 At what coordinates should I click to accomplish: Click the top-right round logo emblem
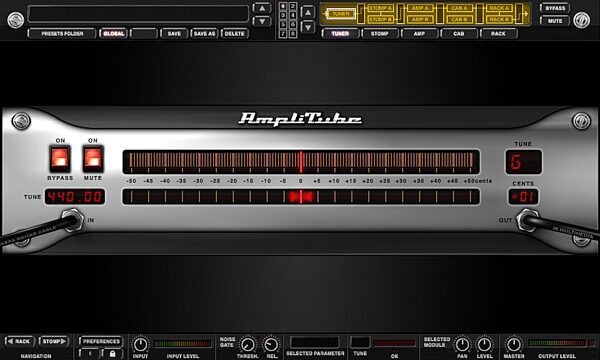coord(582,20)
